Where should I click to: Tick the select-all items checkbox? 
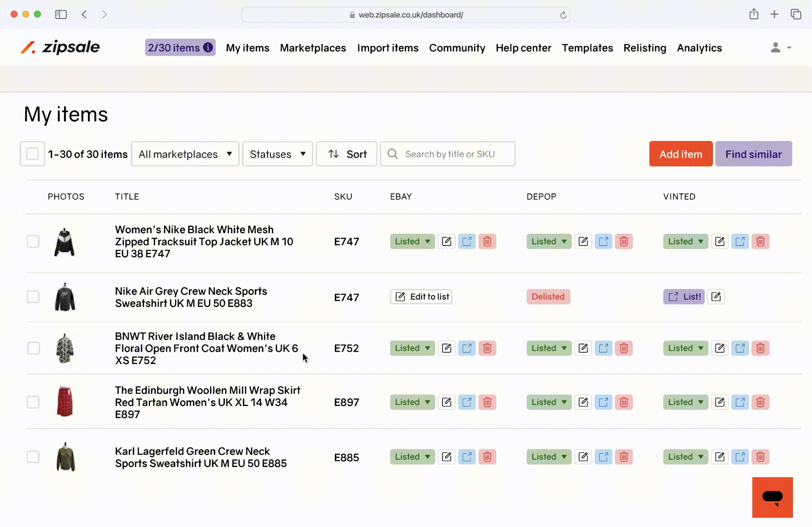(32, 154)
